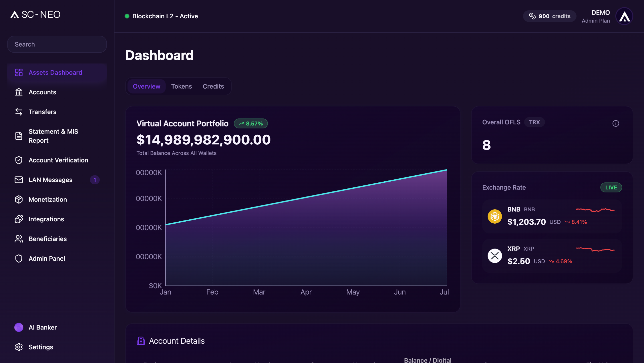Switch to the Tokens tab
Image resolution: width=644 pixels, height=363 pixels.
pyautogui.click(x=181, y=86)
